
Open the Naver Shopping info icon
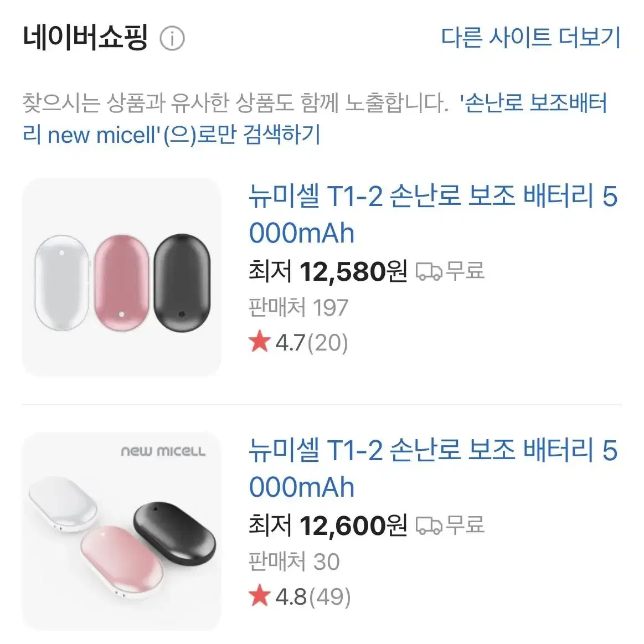pyautogui.click(x=172, y=39)
